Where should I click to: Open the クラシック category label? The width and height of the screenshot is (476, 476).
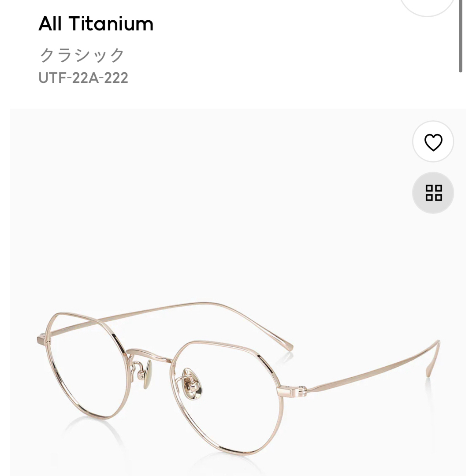pos(82,55)
